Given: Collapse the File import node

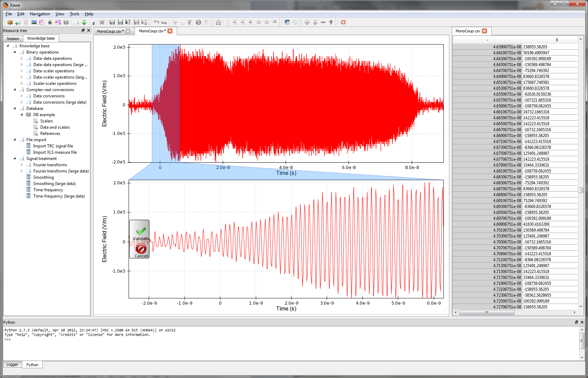Looking at the screenshot, I should (15, 140).
